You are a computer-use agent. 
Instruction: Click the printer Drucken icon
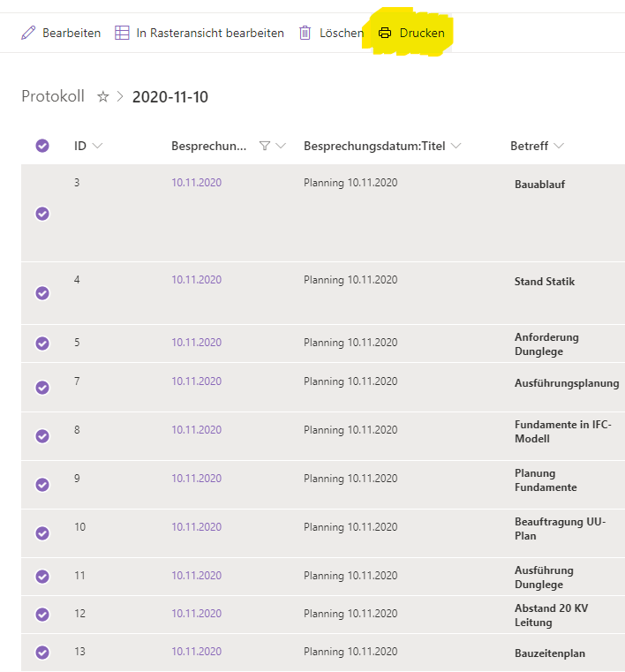click(385, 34)
